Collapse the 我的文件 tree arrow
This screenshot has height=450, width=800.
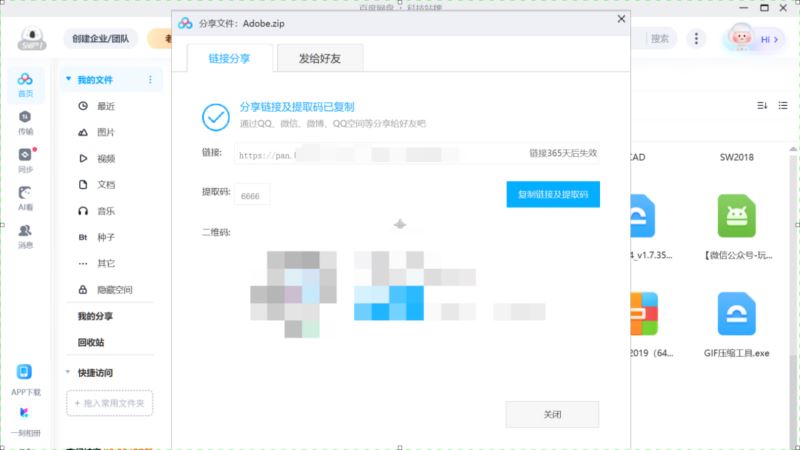68,79
